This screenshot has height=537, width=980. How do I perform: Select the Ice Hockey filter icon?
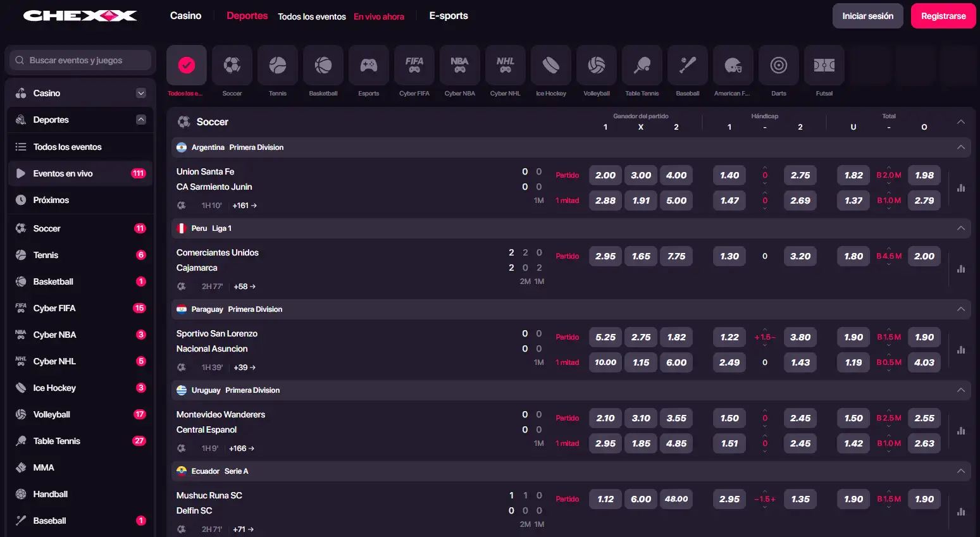[551, 65]
